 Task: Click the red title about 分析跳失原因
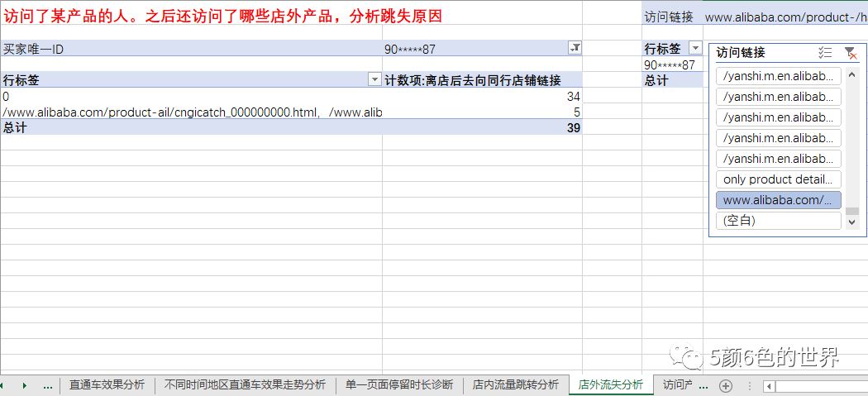coord(222,16)
